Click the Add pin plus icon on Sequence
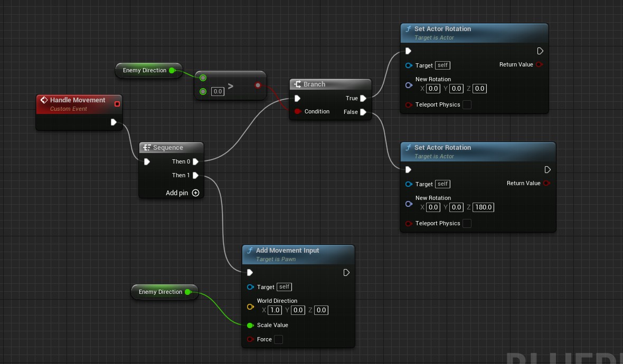This screenshot has height=364, width=623. pyautogui.click(x=195, y=193)
